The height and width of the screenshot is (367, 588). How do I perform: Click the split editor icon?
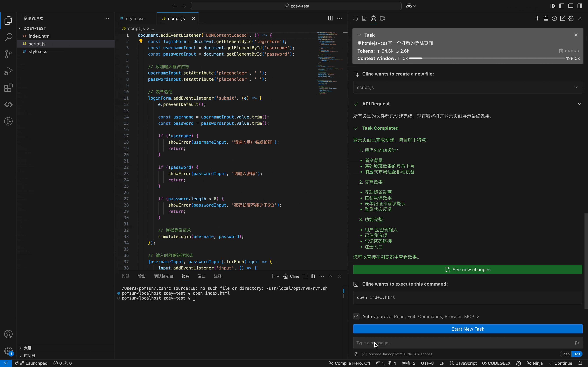(x=330, y=19)
